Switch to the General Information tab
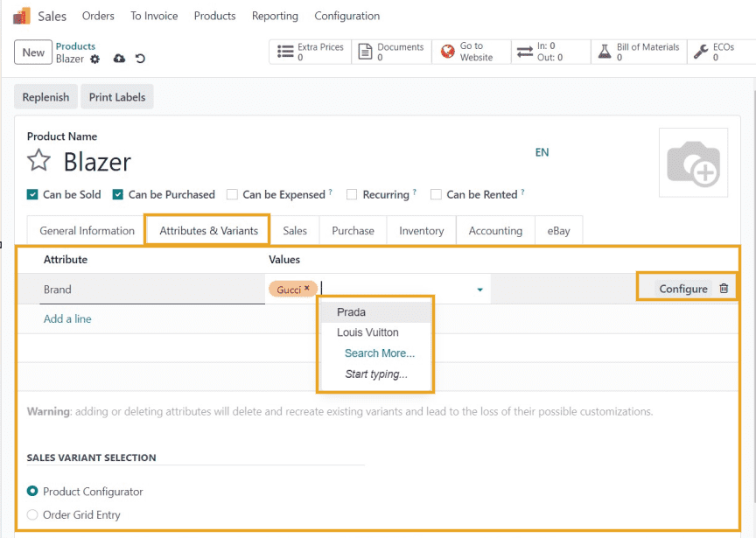Image resolution: width=756 pixels, height=538 pixels. [x=87, y=231]
